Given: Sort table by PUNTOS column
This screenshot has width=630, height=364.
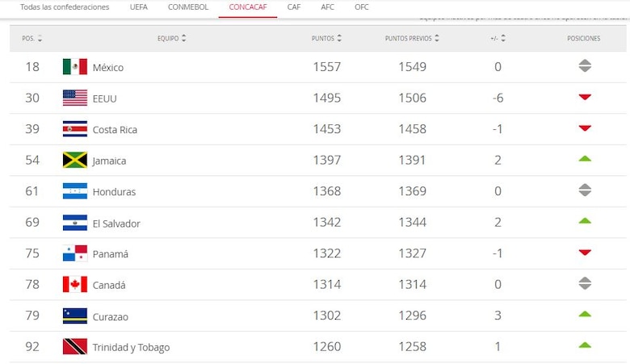Looking at the screenshot, I should tap(339, 38).
